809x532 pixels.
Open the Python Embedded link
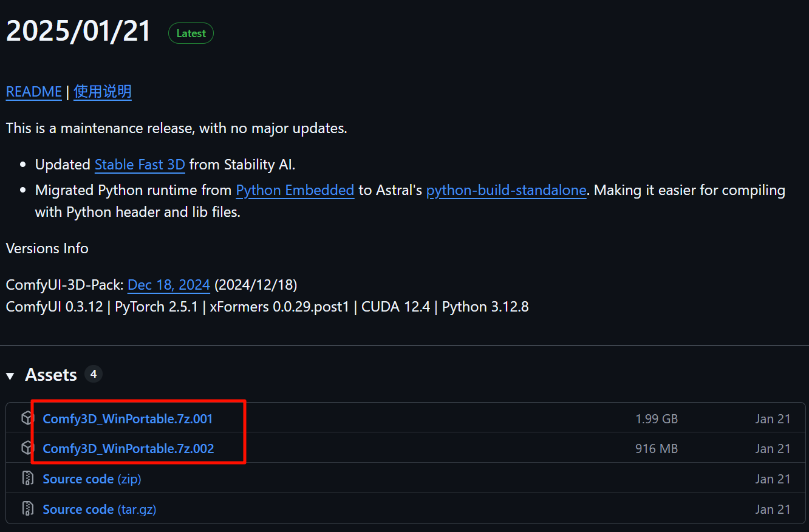(295, 190)
